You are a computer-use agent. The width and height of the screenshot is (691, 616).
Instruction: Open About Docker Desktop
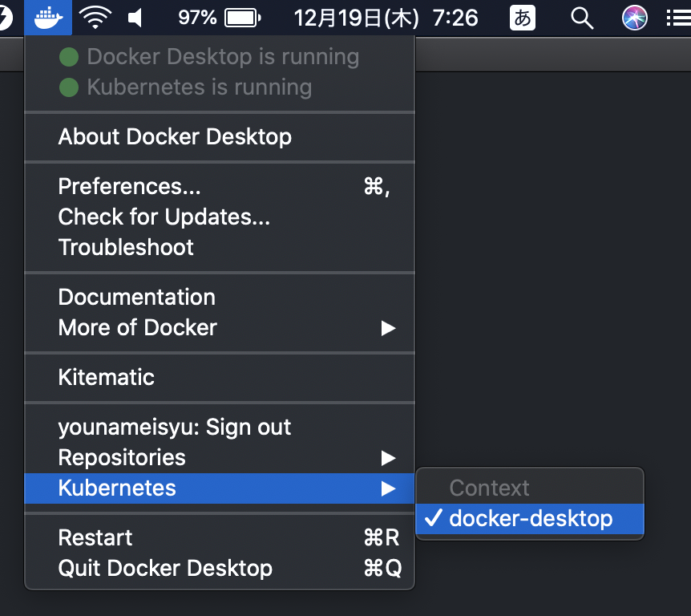tap(220, 136)
